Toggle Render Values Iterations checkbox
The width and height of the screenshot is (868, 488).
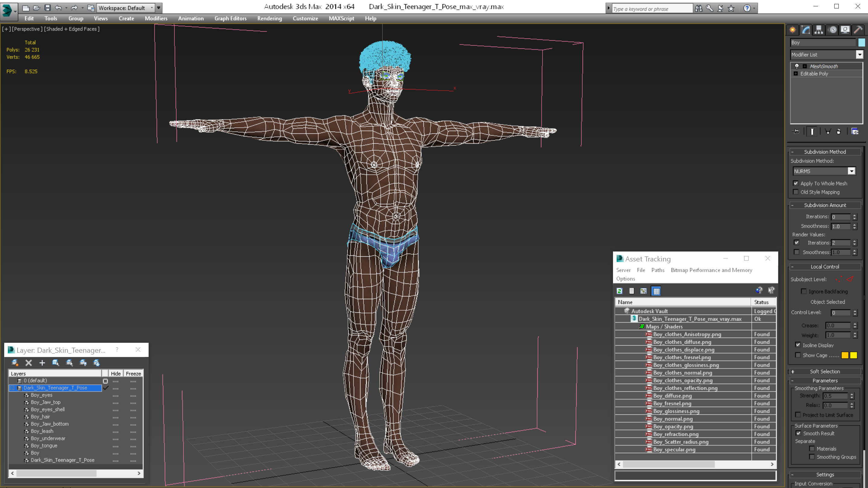pyautogui.click(x=797, y=242)
